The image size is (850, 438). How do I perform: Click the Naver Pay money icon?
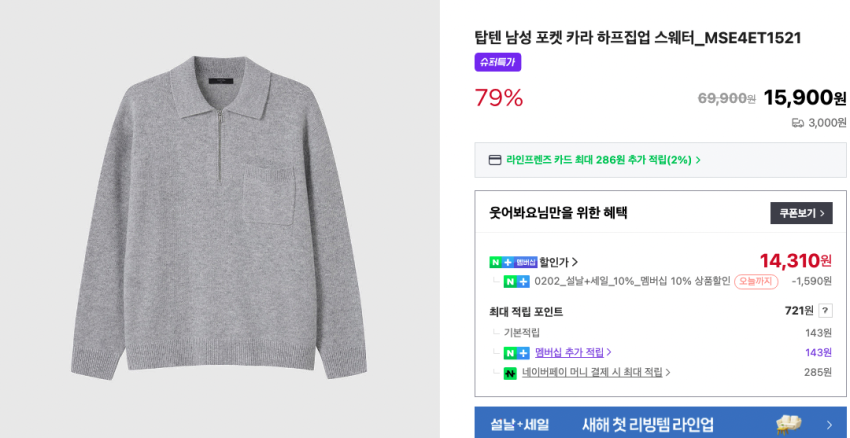tap(510, 373)
